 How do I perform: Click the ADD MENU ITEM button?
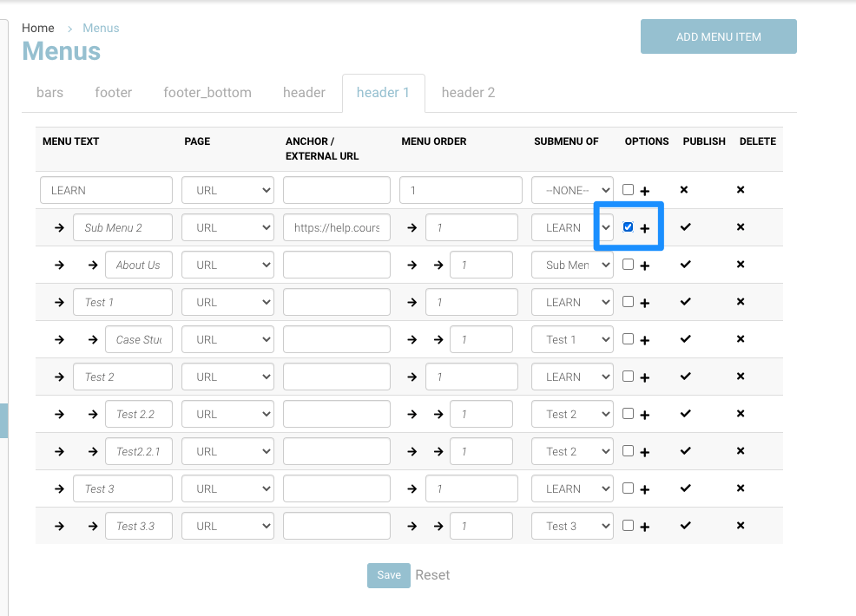[718, 36]
